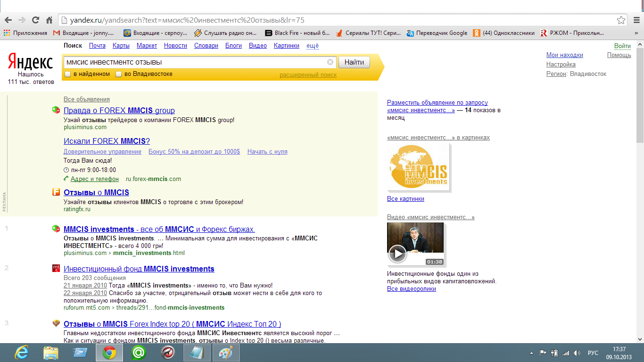Image resolution: width=644 pixels, height=362 pixels.
Task: Open the расширенный поиск link
Action: tap(308, 75)
